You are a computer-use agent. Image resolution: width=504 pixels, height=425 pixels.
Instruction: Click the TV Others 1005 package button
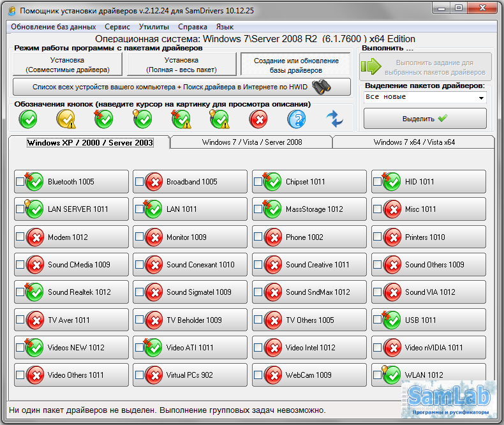point(309,320)
